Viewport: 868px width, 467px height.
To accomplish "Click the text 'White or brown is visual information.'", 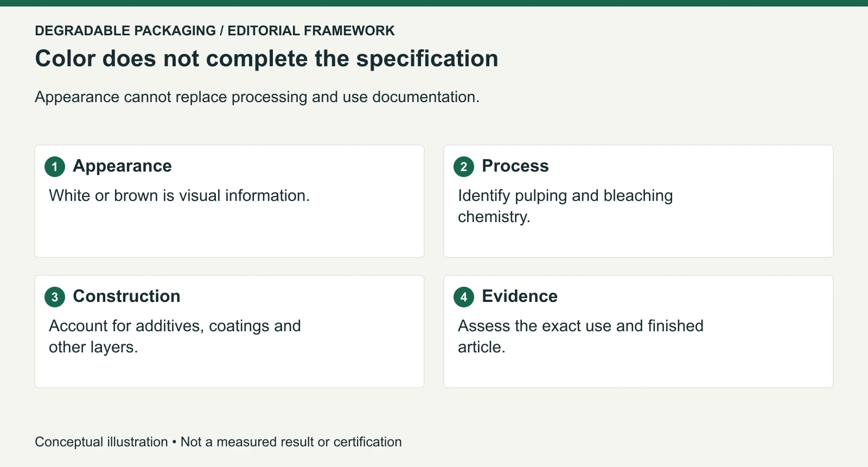I will point(180,195).
